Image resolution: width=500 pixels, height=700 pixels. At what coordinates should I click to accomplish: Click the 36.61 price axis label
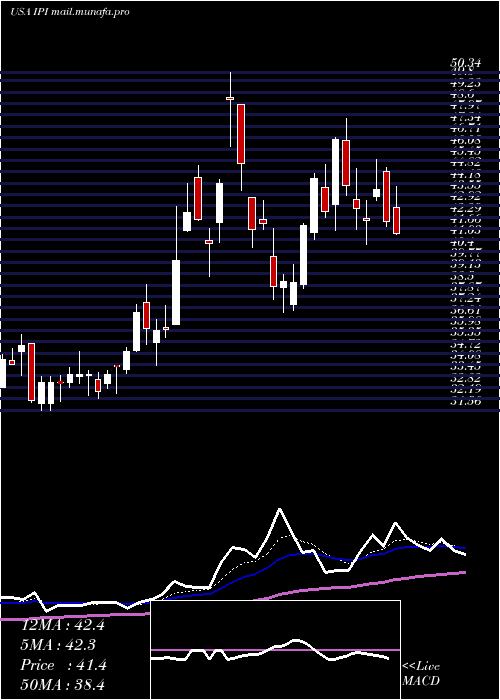tap(465, 311)
